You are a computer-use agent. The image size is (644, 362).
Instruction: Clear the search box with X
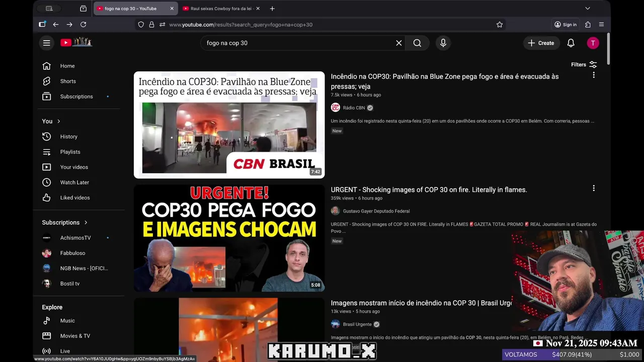click(399, 43)
